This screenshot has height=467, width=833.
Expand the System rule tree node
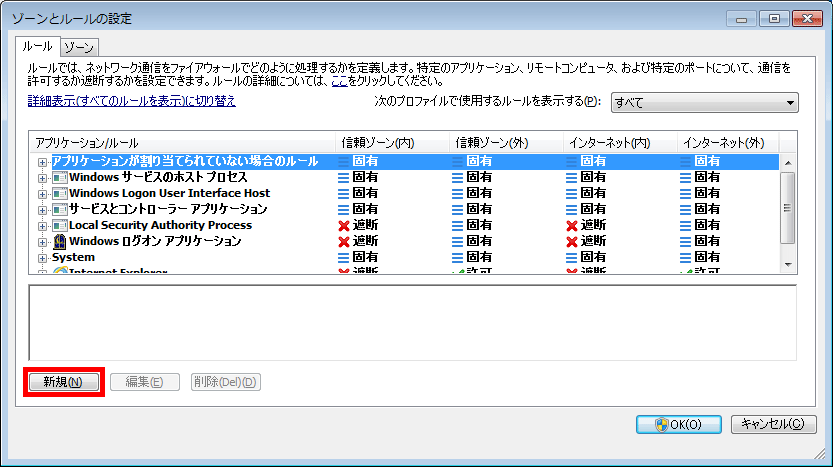pos(42,257)
